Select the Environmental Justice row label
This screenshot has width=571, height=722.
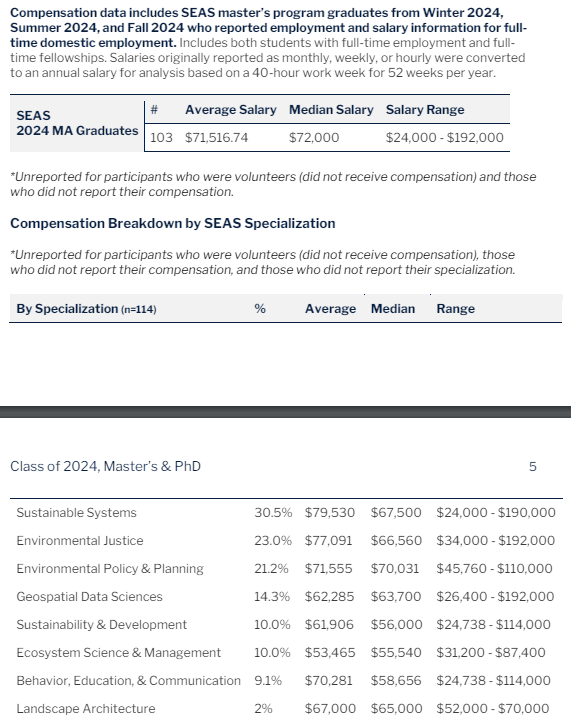pos(80,541)
